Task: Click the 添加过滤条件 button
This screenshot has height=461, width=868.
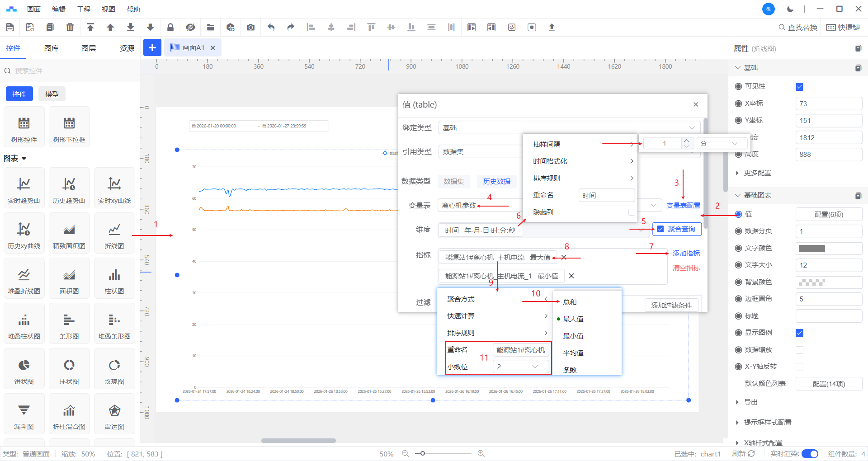Action: pyautogui.click(x=671, y=306)
